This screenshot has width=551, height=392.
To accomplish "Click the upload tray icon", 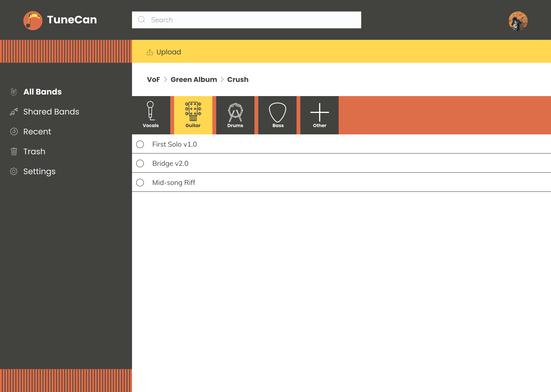I will click(x=150, y=52).
